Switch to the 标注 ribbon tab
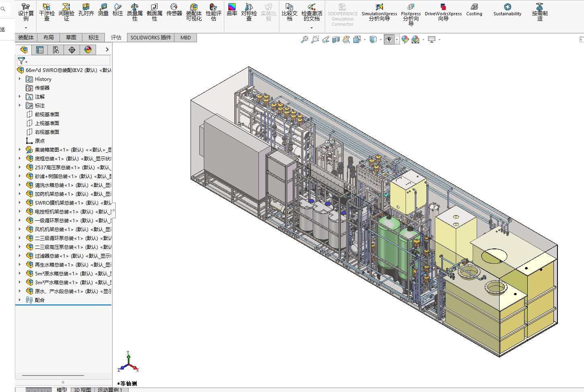Image resolution: width=584 pixels, height=392 pixels. coord(93,37)
